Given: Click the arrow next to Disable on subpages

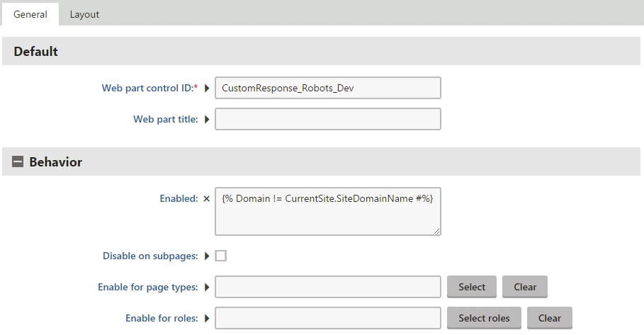Looking at the screenshot, I should [x=207, y=256].
